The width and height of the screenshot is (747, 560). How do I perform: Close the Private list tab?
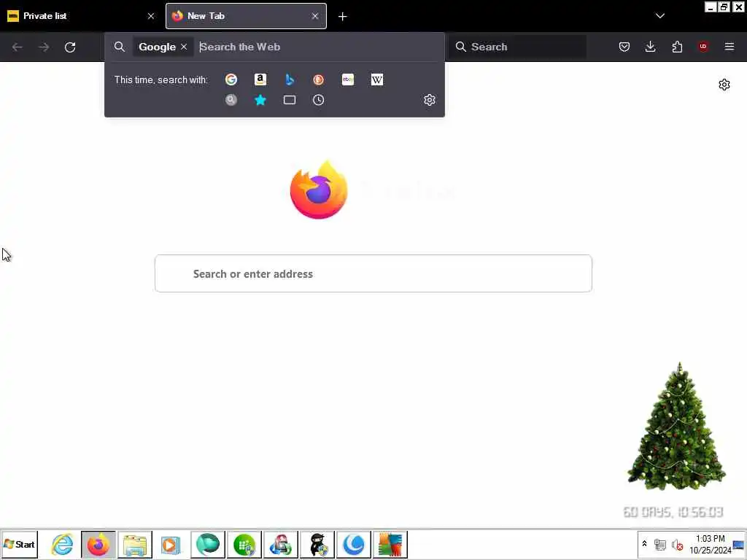point(151,16)
